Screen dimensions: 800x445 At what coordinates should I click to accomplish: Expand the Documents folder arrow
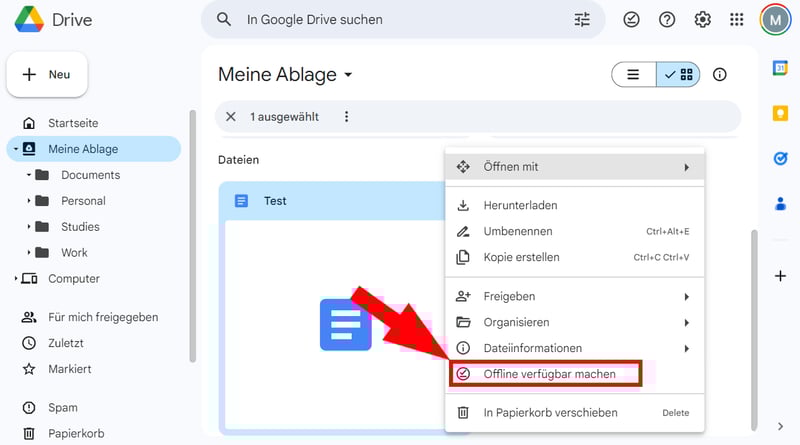pos(30,175)
